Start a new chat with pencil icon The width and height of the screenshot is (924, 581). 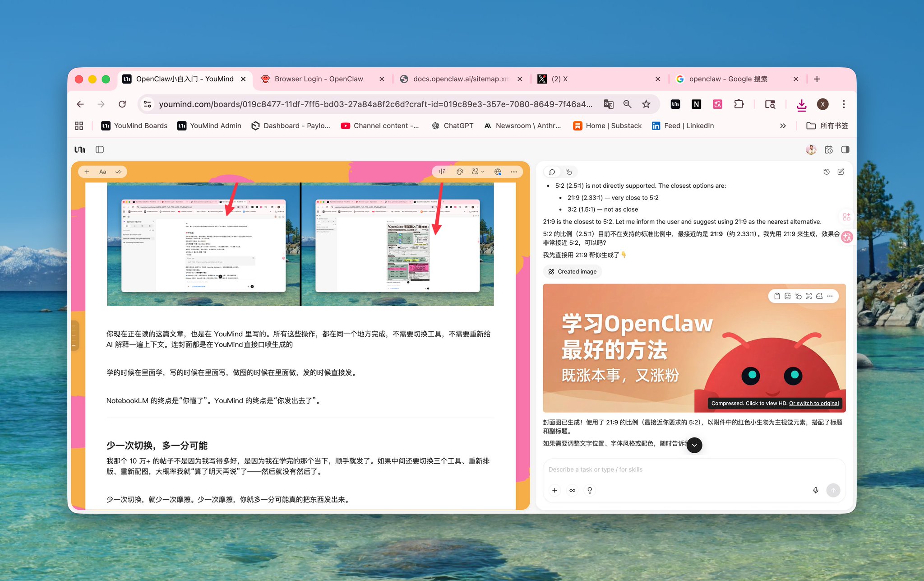pyautogui.click(x=841, y=172)
